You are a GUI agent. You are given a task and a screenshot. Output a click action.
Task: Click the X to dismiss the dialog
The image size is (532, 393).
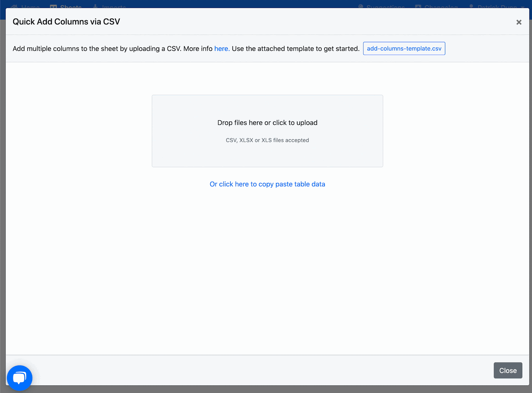pyautogui.click(x=519, y=22)
